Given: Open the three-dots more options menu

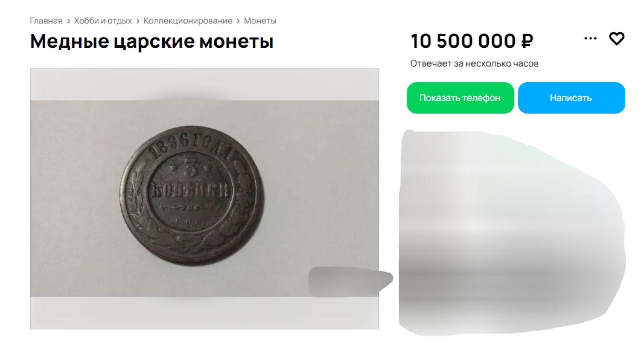Looking at the screenshot, I should pos(590,39).
